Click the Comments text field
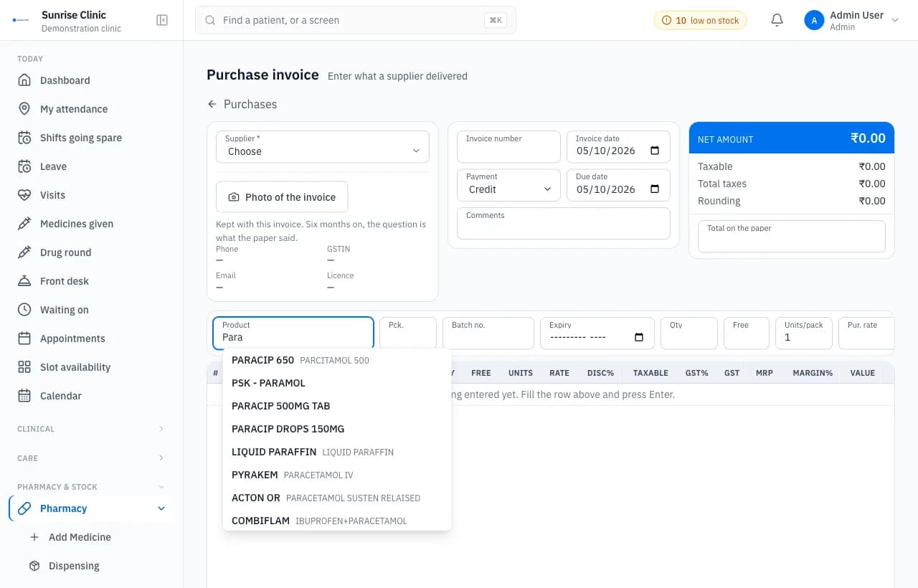This screenshot has height=588, width=918. [x=564, y=223]
